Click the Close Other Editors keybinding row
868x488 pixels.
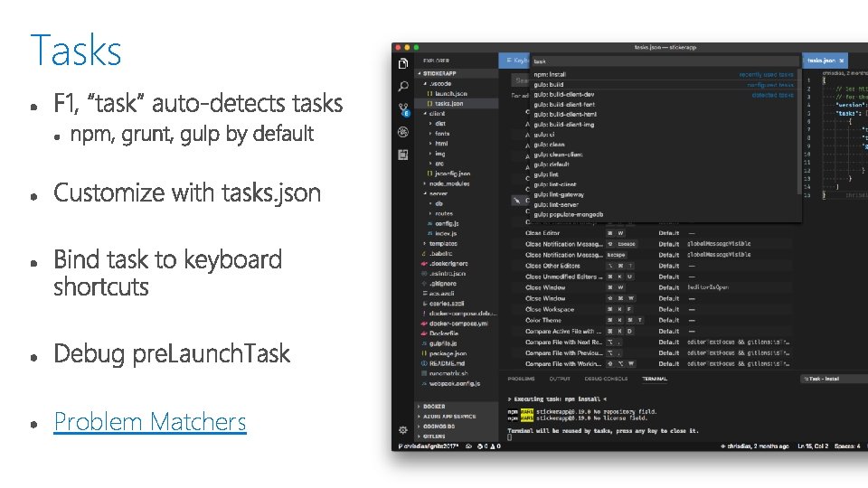click(x=650, y=266)
